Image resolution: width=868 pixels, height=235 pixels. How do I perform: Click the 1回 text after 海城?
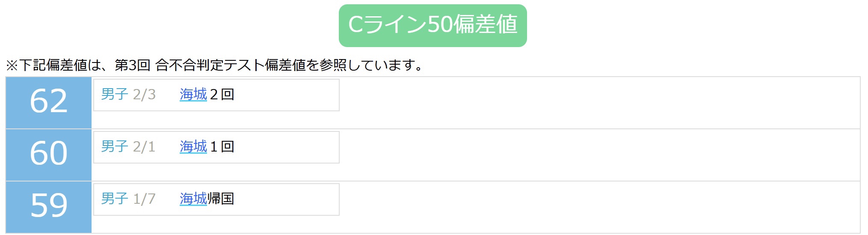[222, 146]
